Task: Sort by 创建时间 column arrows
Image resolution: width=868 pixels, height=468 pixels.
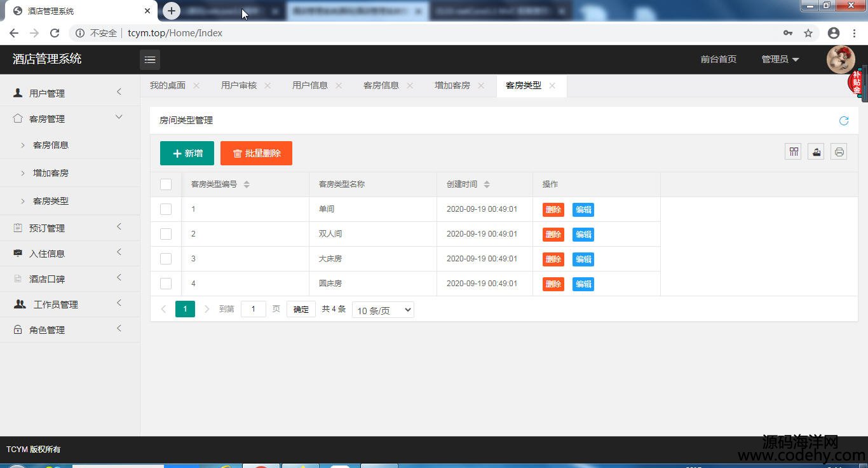Action: coord(487,184)
